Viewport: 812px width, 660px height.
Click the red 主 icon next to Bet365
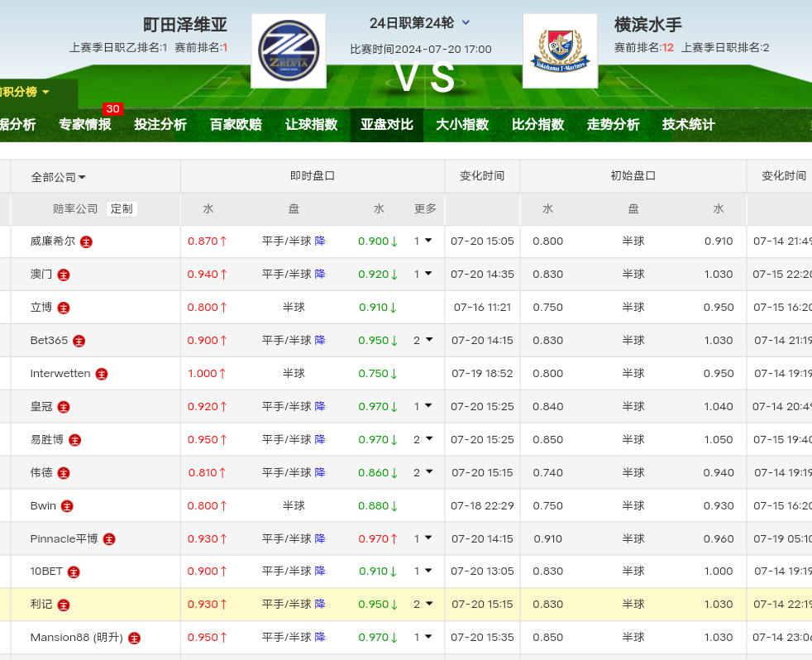pos(79,341)
